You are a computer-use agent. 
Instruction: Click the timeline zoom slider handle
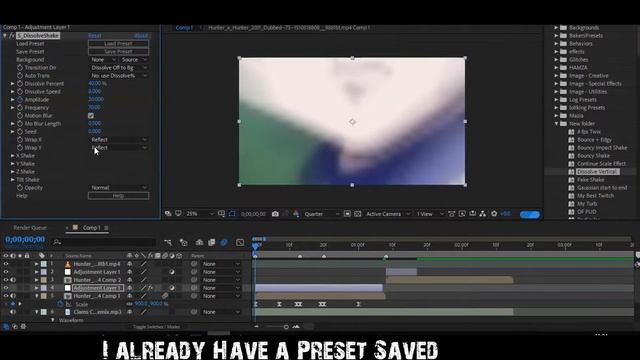pos(286,327)
